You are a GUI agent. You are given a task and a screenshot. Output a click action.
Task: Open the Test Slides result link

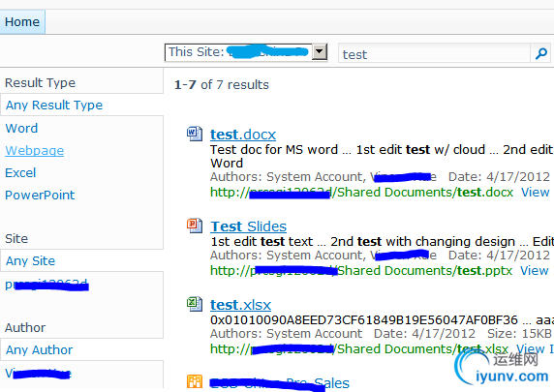pos(248,226)
